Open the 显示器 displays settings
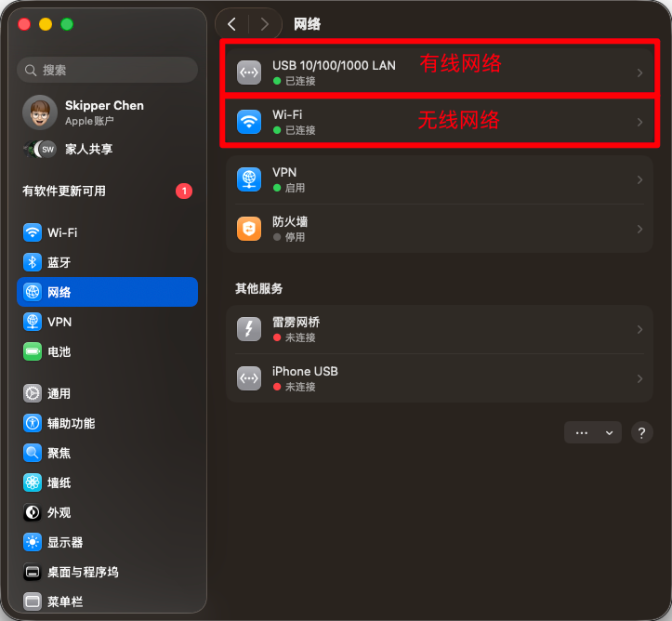The width and height of the screenshot is (672, 621). [x=107, y=542]
